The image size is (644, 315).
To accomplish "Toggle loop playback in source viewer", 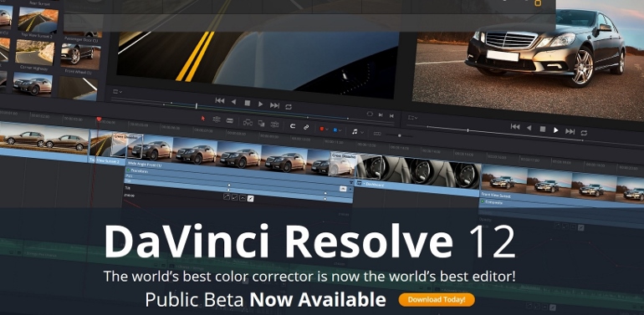I will (x=289, y=107).
